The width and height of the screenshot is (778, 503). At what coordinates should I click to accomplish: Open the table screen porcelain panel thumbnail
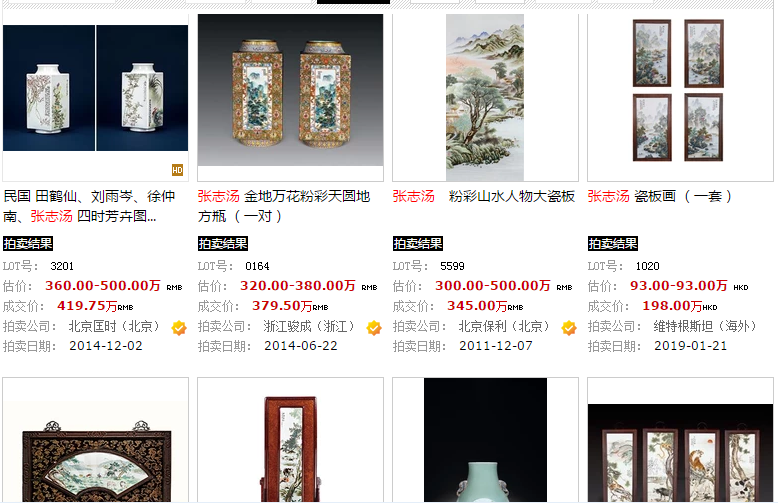tap(290, 449)
